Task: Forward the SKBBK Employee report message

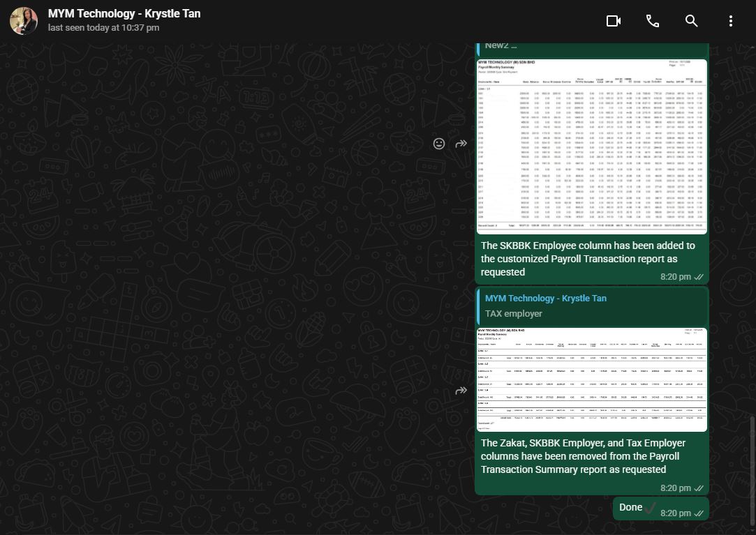Action: [461, 144]
